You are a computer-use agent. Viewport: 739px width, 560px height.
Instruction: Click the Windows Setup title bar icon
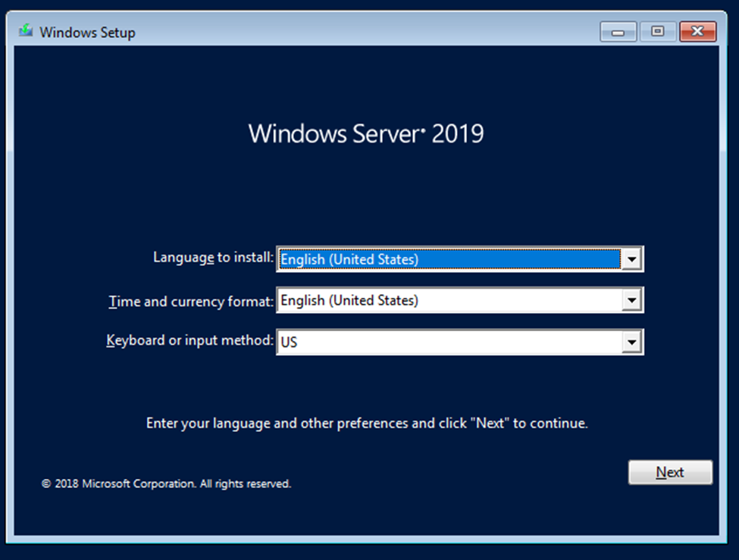[x=26, y=31]
